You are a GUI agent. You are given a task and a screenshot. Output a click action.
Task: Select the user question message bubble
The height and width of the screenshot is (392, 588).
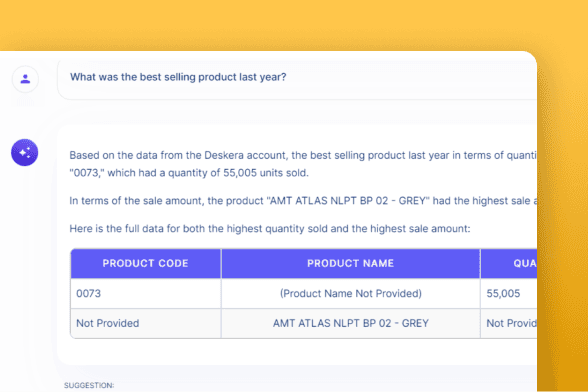click(x=297, y=79)
